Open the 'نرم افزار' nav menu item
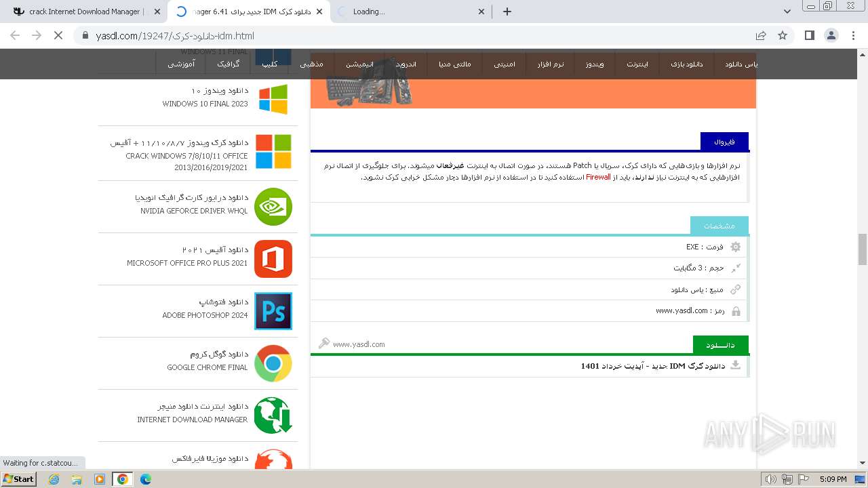Screen dimensions: 868x488 (x=551, y=64)
